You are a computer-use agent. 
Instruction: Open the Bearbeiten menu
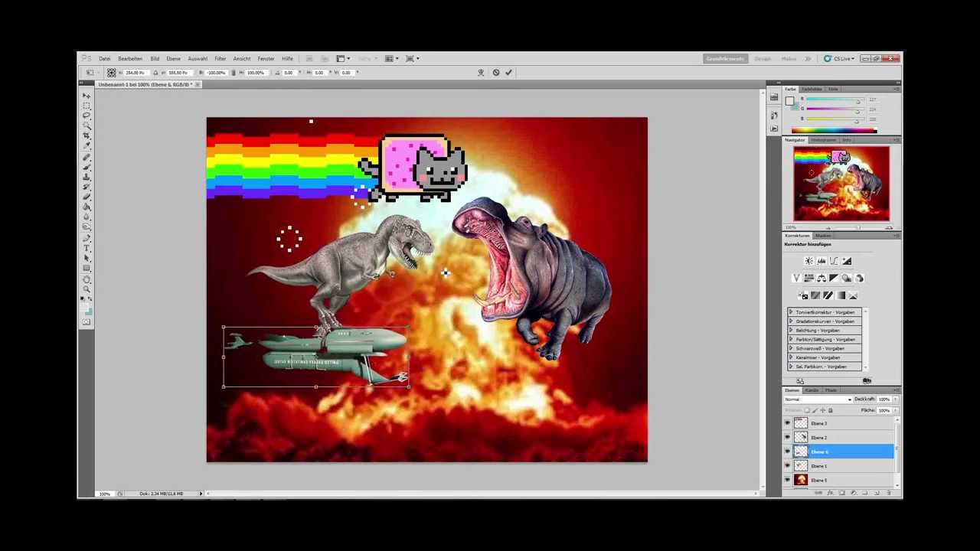click(130, 59)
